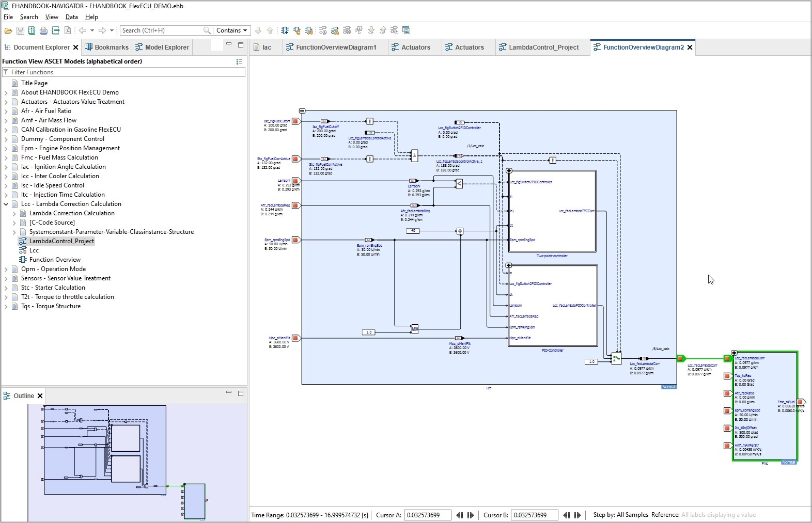This screenshot has height=523, width=812.
Task: Click the open folder icon in toolbar
Action: pos(8,30)
